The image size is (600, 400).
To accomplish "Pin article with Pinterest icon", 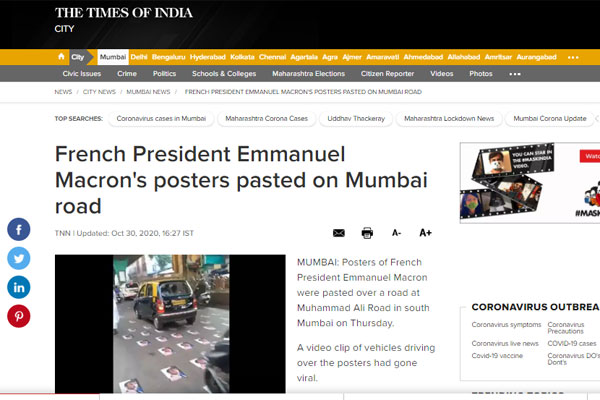I will [19, 316].
